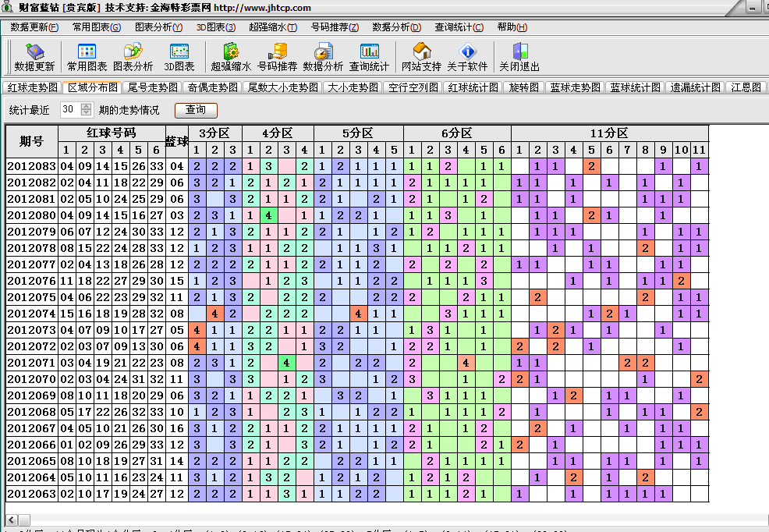Switch to the 奇偶走势图 tab
Screen dimensions: 769x532
pos(213,87)
